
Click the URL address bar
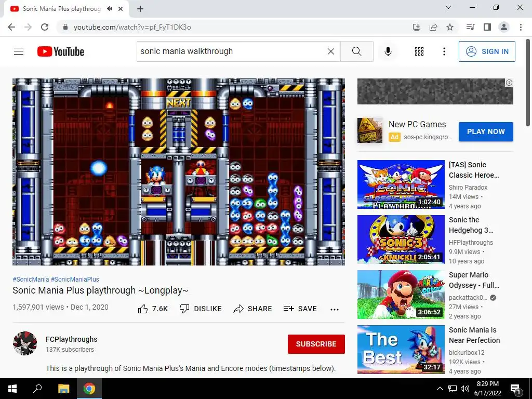[x=234, y=27]
